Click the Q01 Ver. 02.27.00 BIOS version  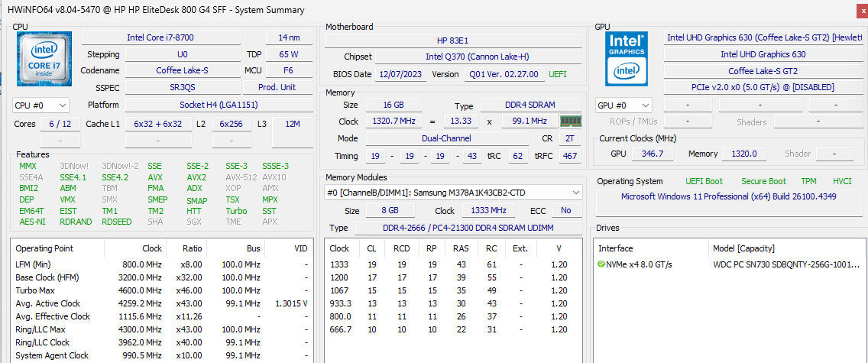tap(504, 74)
